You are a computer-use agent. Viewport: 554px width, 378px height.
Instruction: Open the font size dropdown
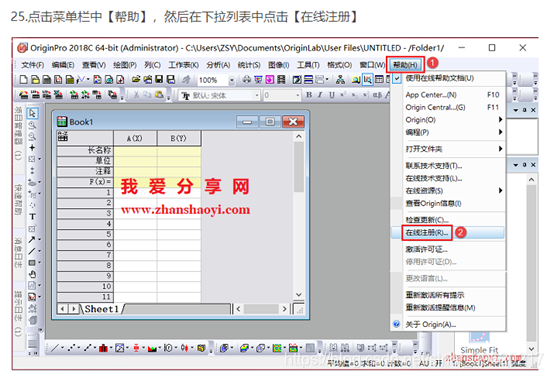(x=297, y=95)
